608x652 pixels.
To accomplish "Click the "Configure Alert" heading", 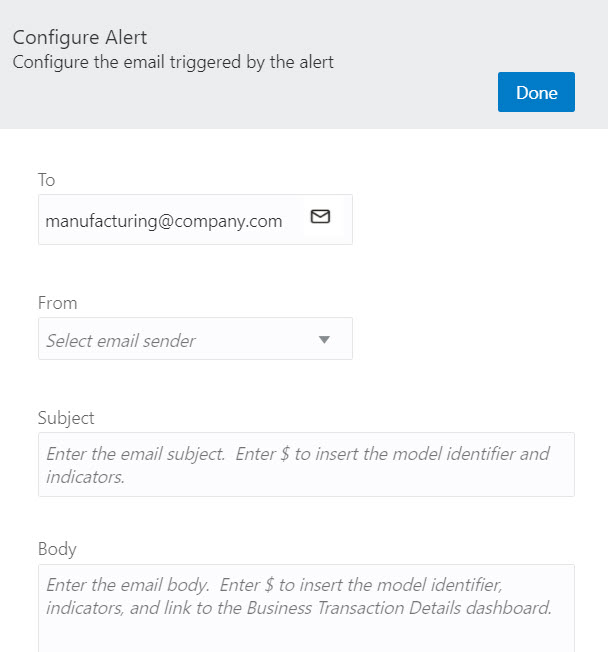I will click(x=80, y=38).
